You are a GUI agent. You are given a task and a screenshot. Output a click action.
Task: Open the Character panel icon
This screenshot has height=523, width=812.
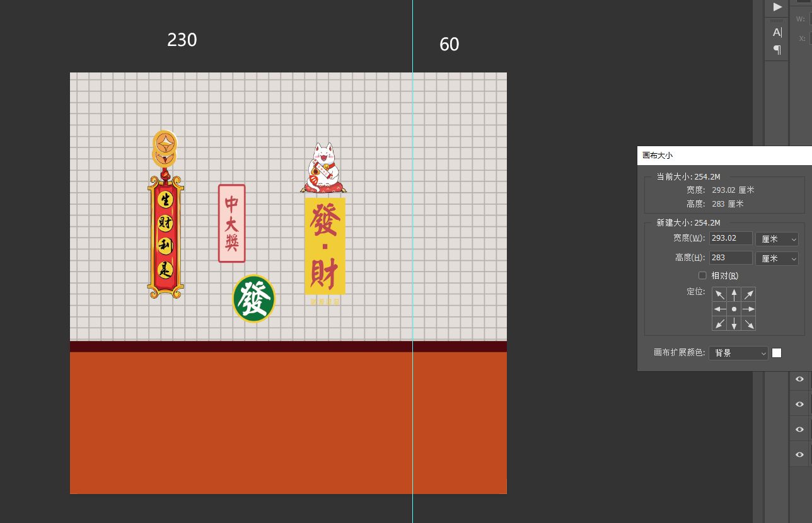[777, 32]
